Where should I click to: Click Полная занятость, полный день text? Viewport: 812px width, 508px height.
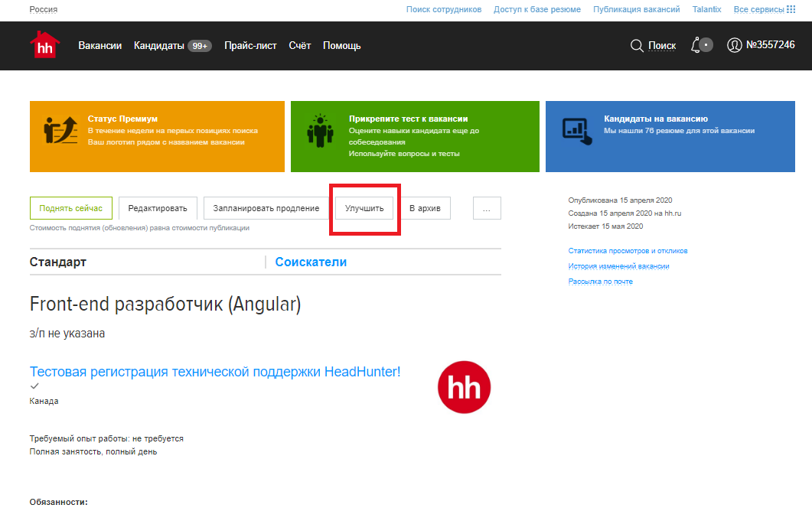(x=93, y=451)
